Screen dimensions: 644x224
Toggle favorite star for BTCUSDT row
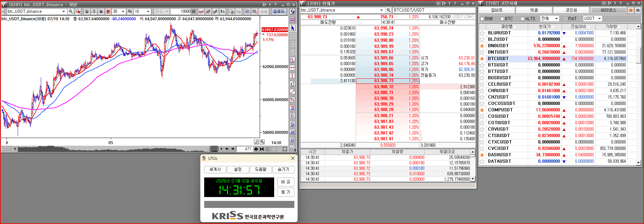click(482, 58)
